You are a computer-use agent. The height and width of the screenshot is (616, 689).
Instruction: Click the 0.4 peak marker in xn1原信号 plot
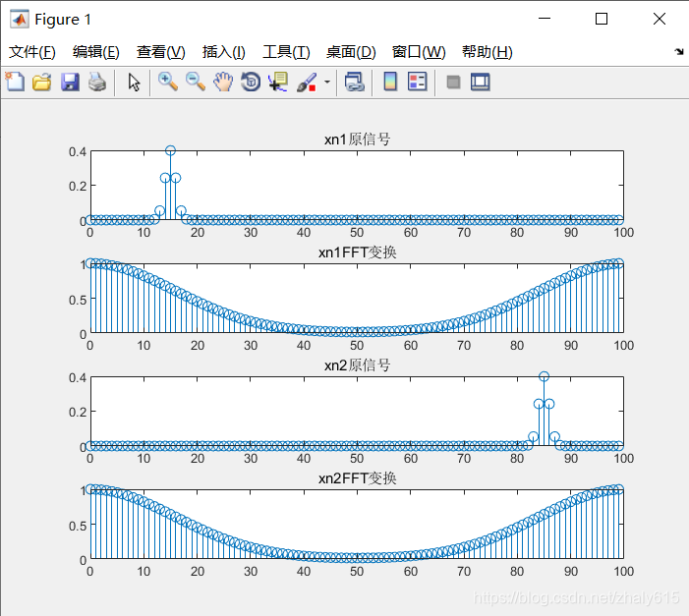click(x=170, y=150)
